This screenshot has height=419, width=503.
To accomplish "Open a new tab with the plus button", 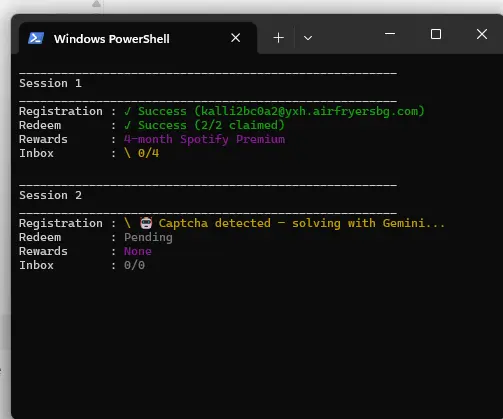I will pyautogui.click(x=279, y=38).
